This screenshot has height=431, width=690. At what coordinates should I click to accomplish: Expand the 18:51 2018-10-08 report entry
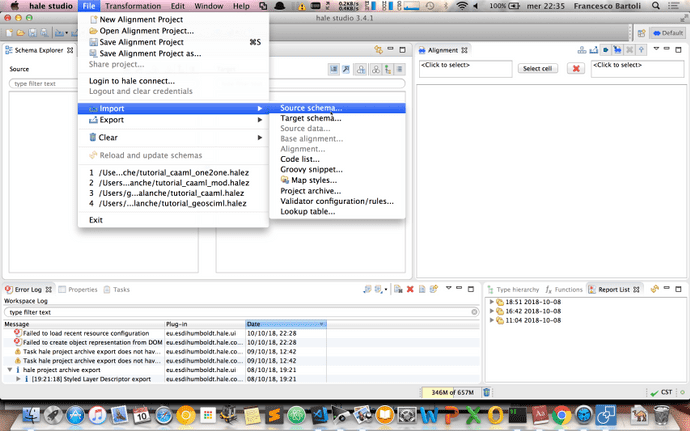tap(490, 301)
